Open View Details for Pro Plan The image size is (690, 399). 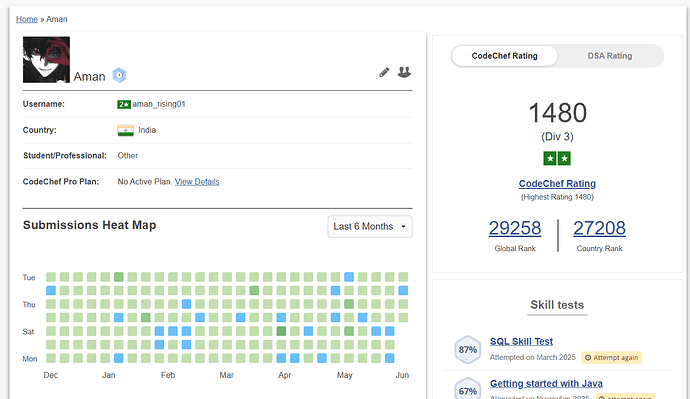click(197, 182)
